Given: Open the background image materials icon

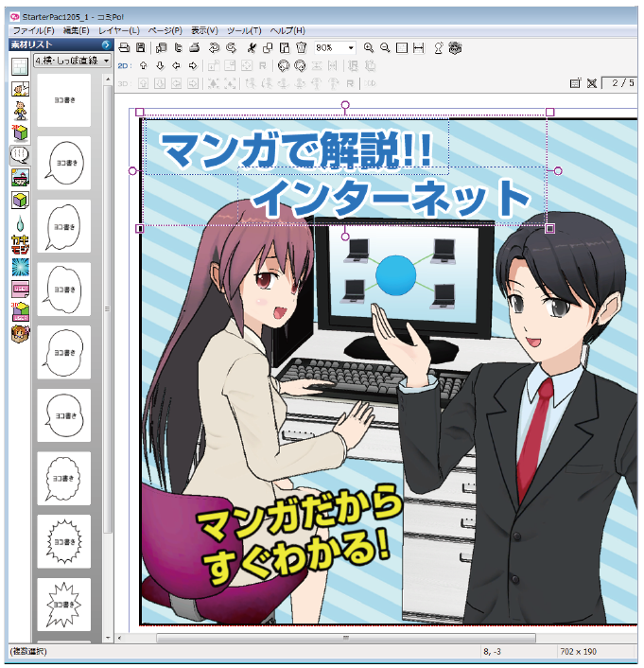Looking at the screenshot, I should (19, 177).
